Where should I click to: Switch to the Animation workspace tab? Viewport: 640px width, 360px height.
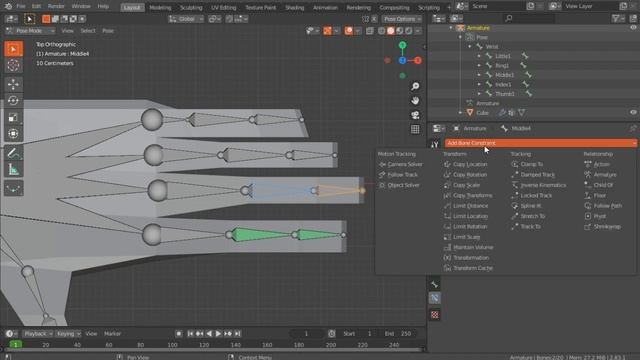coord(325,7)
